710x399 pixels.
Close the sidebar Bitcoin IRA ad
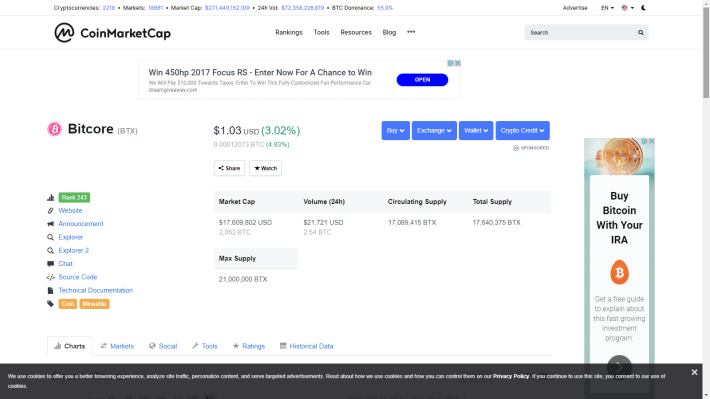(652, 141)
